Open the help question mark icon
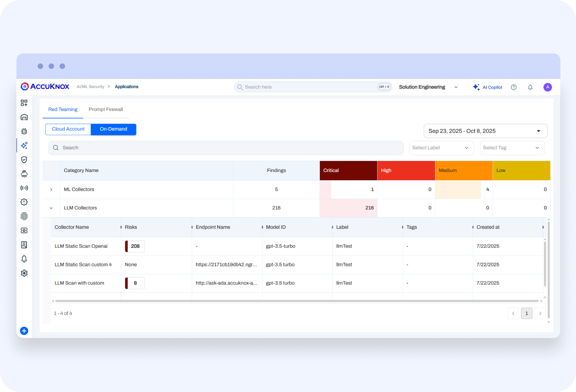This screenshot has height=392, width=576. pyautogui.click(x=513, y=87)
